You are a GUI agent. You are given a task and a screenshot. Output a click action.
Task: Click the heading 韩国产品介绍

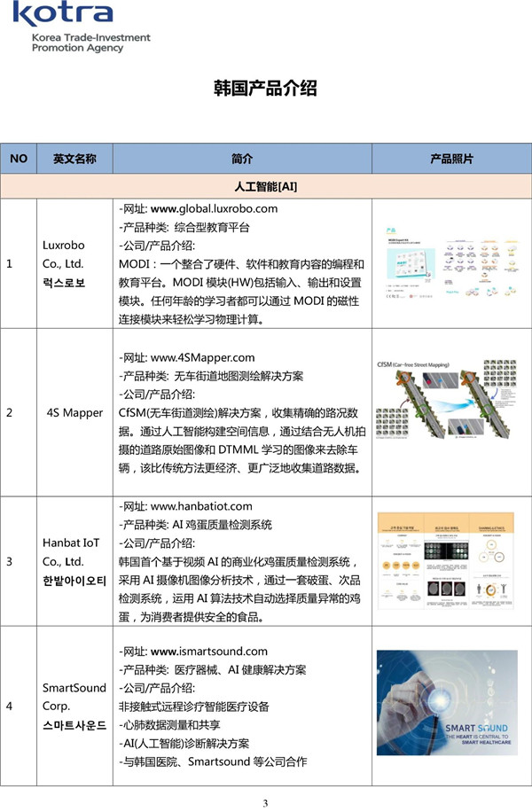(265, 88)
